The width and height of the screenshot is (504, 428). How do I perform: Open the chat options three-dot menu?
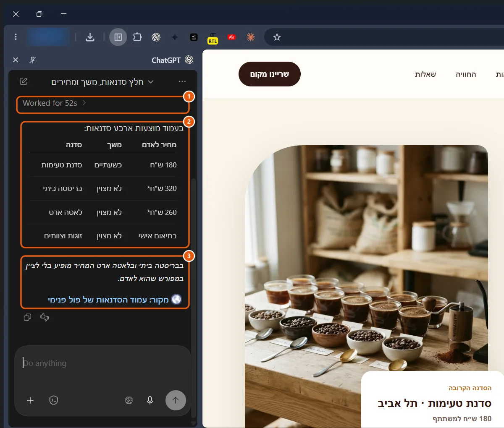click(182, 81)
